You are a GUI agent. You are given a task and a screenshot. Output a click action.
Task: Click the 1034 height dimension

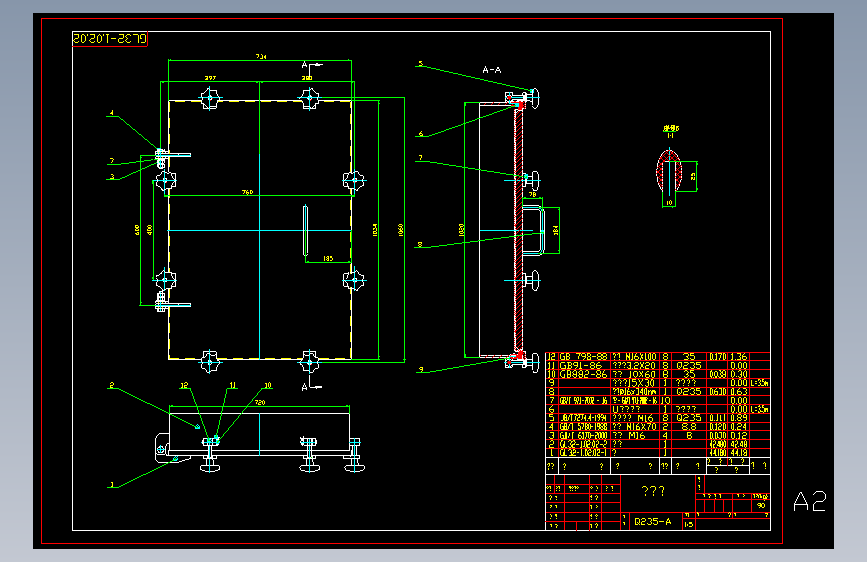[375, 230]
